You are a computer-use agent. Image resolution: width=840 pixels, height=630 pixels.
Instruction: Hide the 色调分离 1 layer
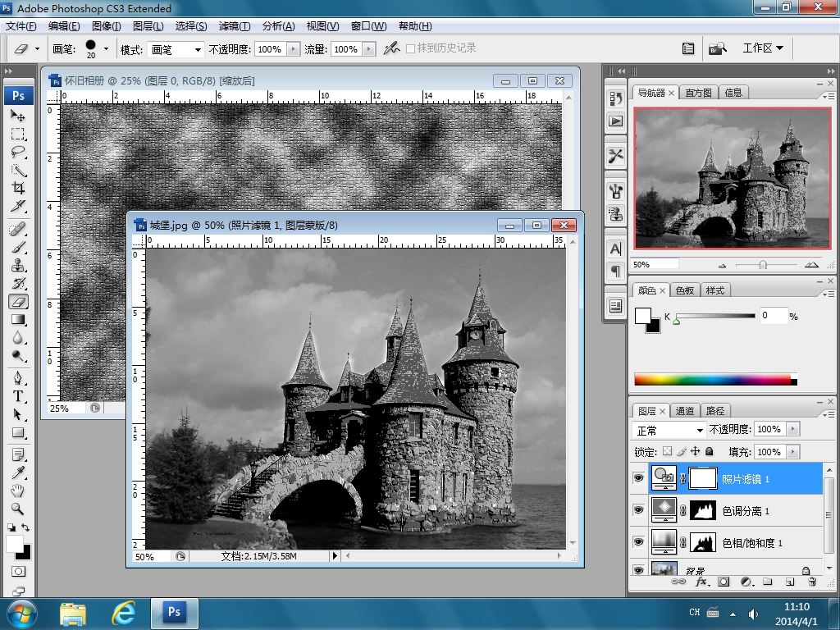tap(638, 510)
